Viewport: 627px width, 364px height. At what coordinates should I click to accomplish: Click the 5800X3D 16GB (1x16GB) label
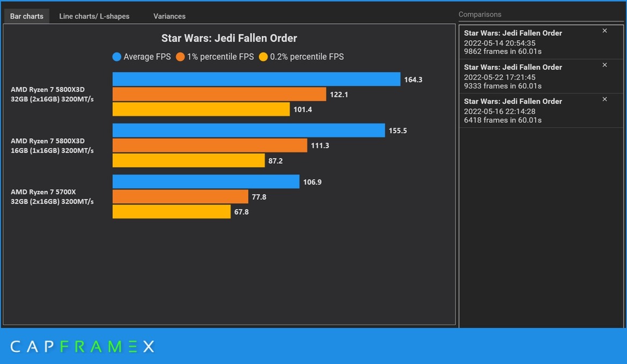click(52, 146)
